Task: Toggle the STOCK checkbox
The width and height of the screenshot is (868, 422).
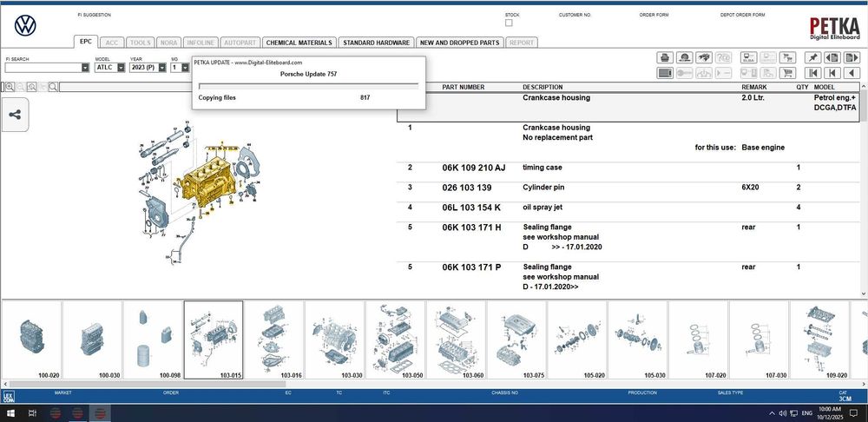Action: point(509,23)
